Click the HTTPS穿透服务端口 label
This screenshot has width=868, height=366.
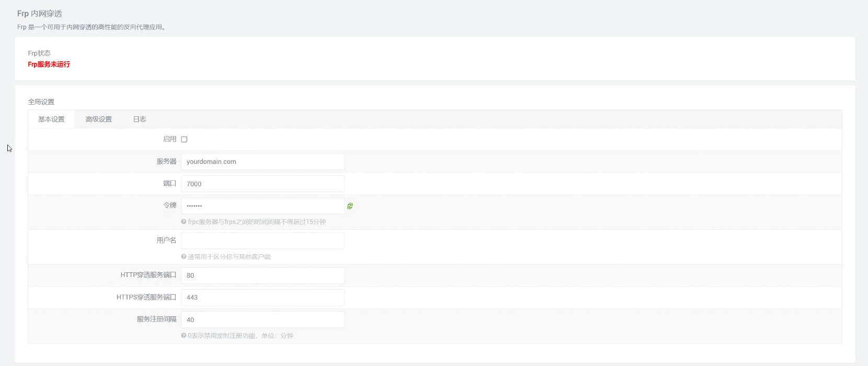pos(146,297)
